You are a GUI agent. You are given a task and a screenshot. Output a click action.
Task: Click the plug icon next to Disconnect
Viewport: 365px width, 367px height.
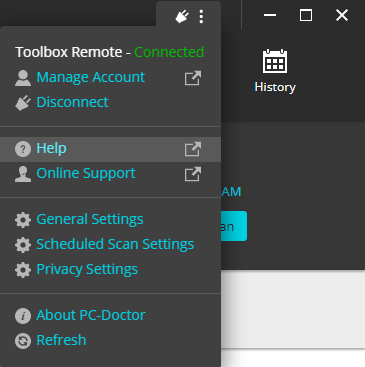pos(23,103)
